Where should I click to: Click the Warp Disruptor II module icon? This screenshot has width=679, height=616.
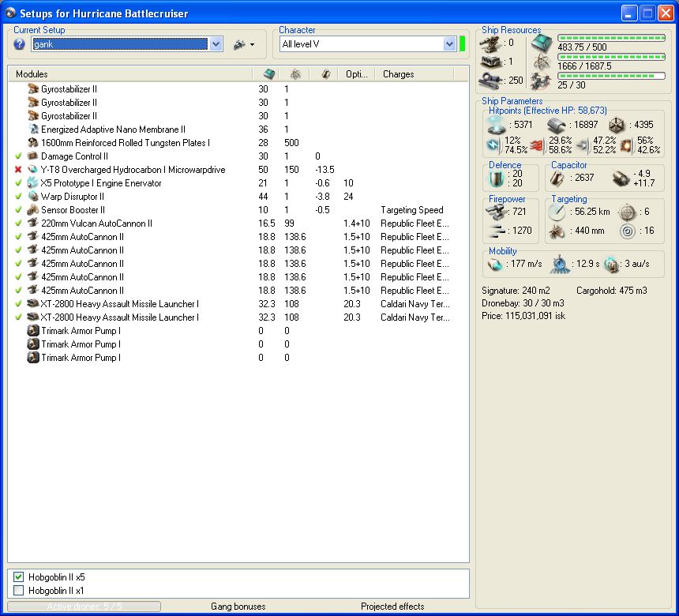[33, 196]
